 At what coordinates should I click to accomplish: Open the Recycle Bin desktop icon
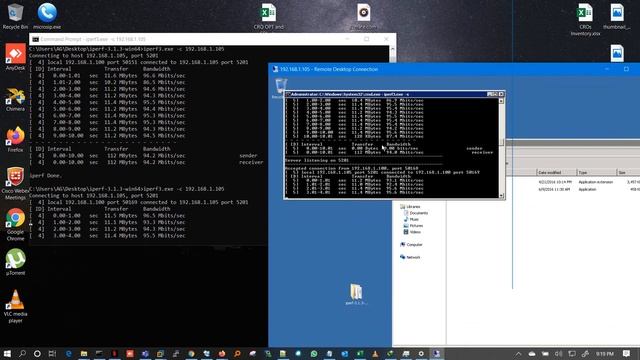click(x=15, y=16)
